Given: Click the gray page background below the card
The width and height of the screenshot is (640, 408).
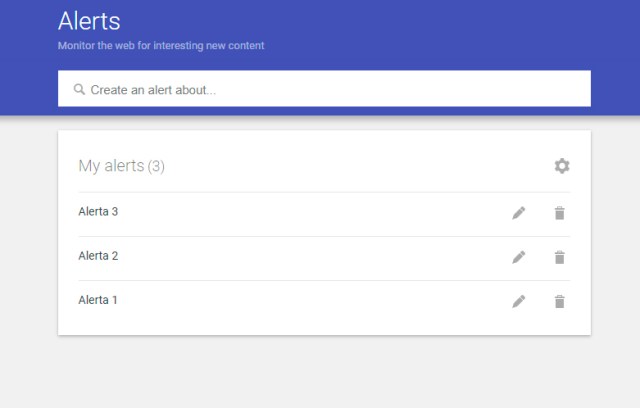Looking at the screenshot, I should (320, 375).
